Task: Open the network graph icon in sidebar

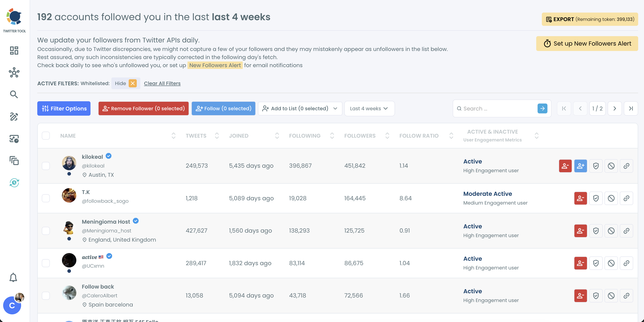Action: coord(14,73)
